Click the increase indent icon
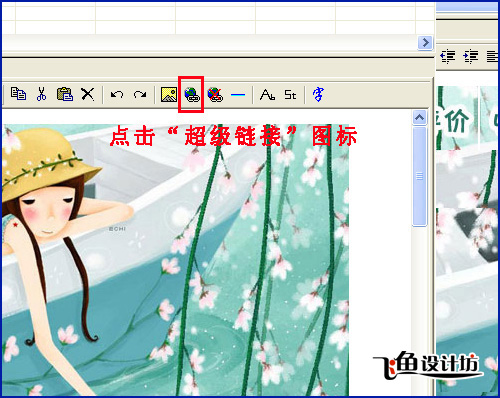The height and width of the screenshot is (398, 500). (471, 56)
